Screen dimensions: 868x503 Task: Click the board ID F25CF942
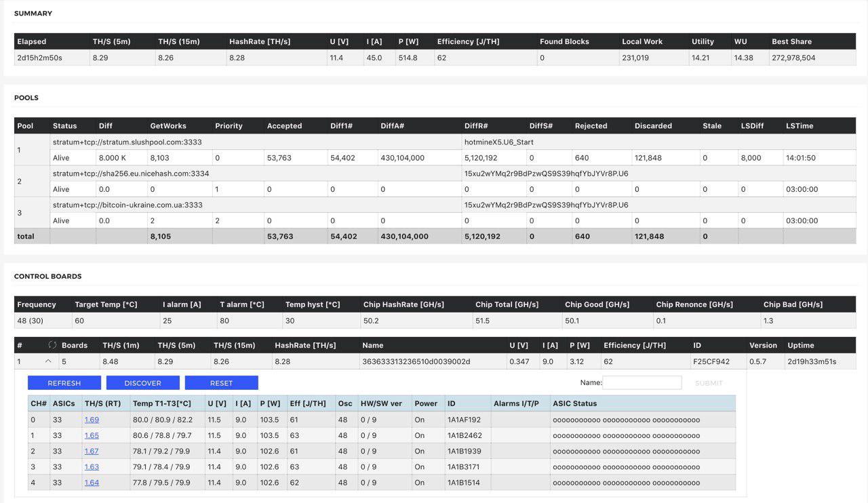pyautogui.click(x=711, y=361)
